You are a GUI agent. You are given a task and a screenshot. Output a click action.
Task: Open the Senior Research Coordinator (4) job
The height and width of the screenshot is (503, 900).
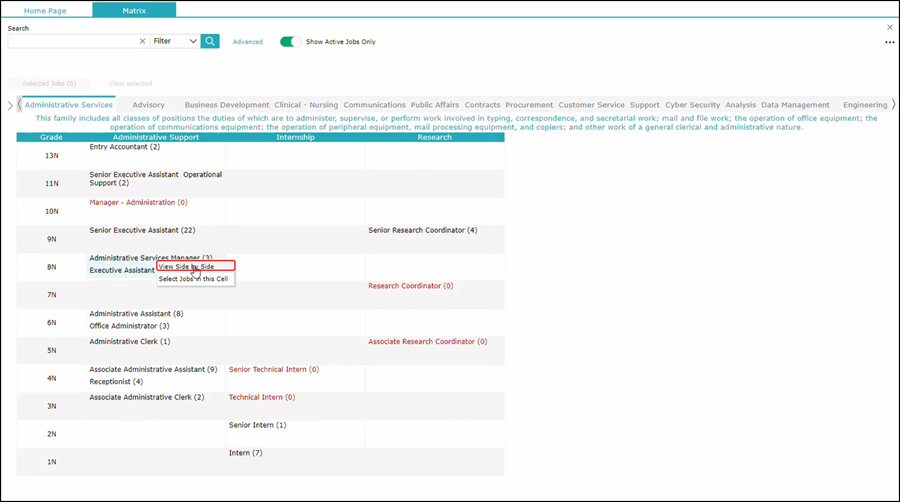pos(422,230)
